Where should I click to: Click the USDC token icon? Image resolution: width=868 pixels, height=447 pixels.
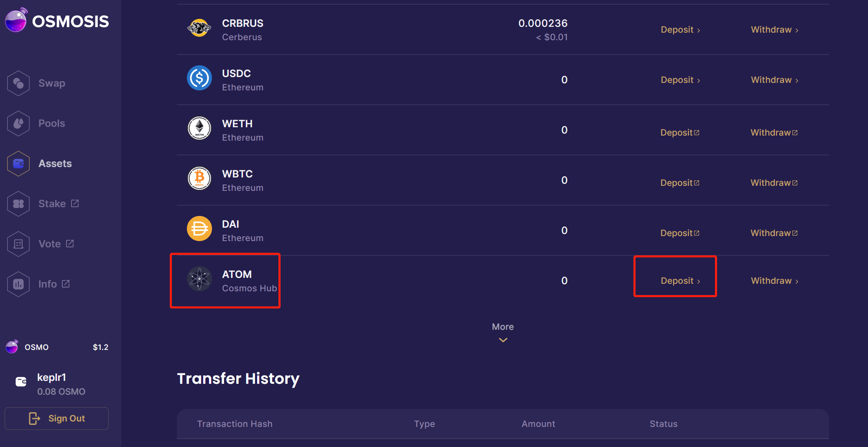tap(199, 78)
